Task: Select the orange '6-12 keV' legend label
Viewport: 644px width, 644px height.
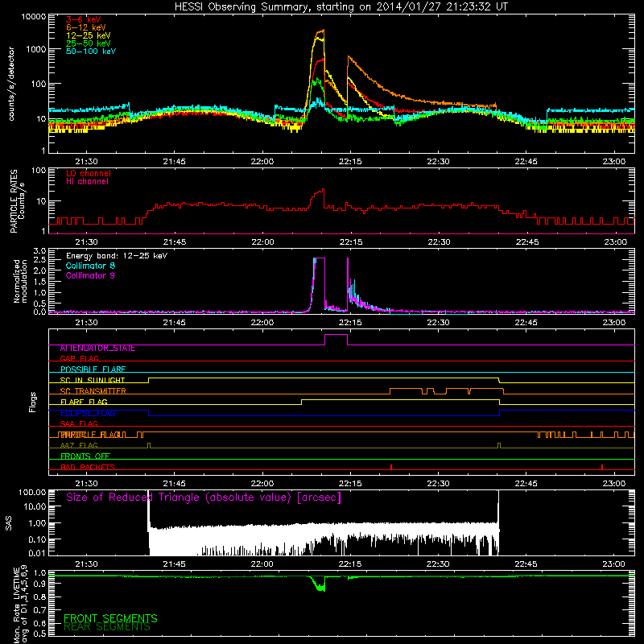Action: coord(86,27)
